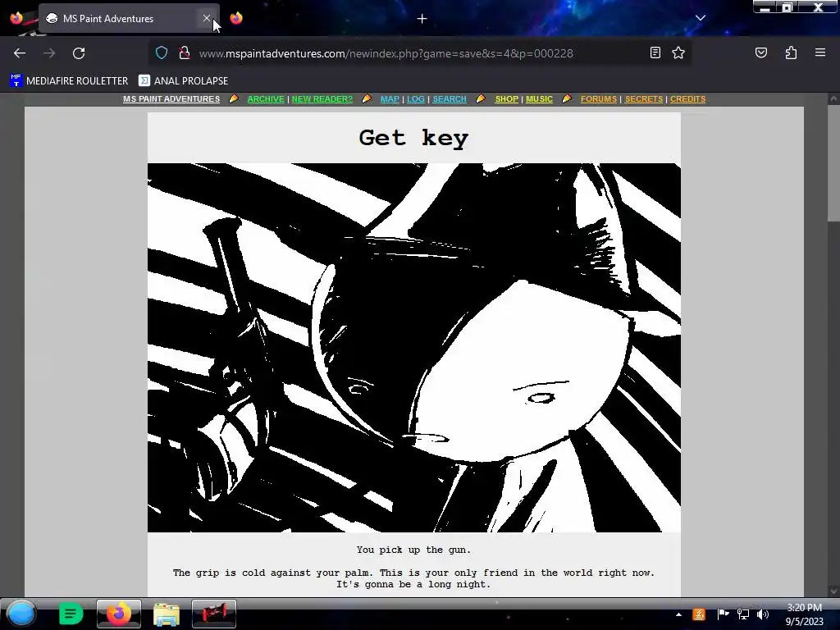
Task: Click the Get key comic panel image
Action: click(414, 348)
